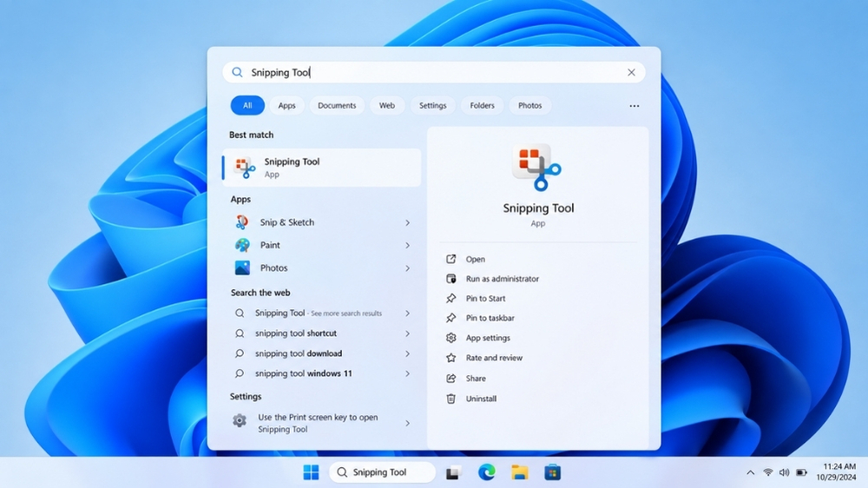
Task: Open the more options ellipsis menu
Action: pos(634,106)
